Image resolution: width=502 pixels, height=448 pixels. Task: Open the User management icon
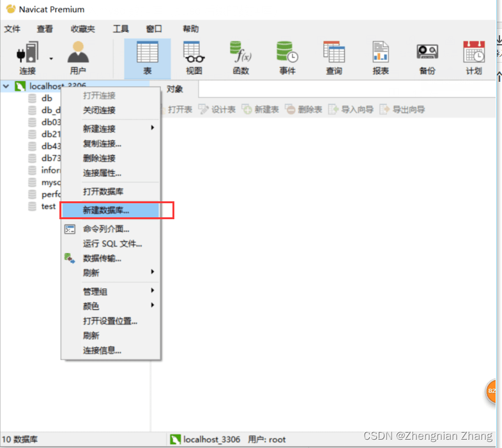tap(78, 52)
